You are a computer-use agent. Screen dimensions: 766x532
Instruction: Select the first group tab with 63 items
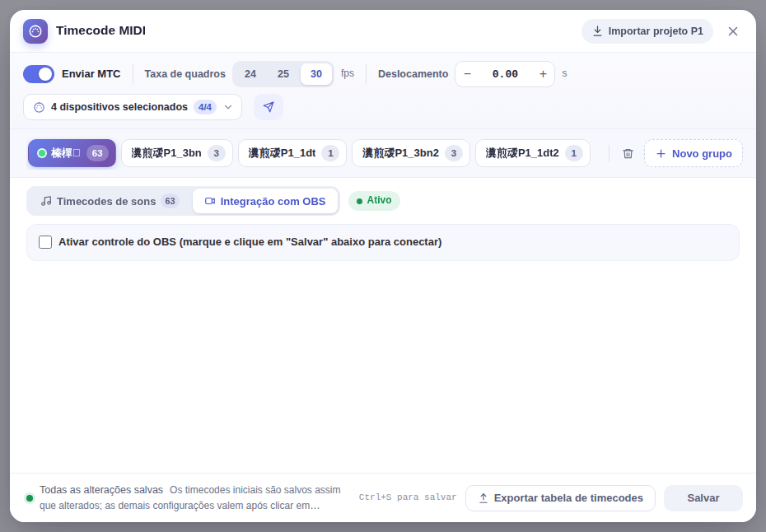72,153
